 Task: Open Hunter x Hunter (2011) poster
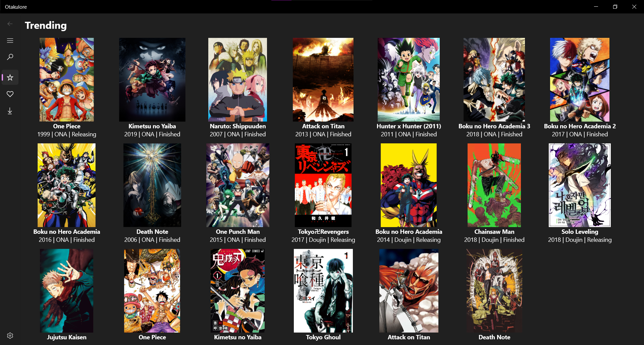[409, 80]
